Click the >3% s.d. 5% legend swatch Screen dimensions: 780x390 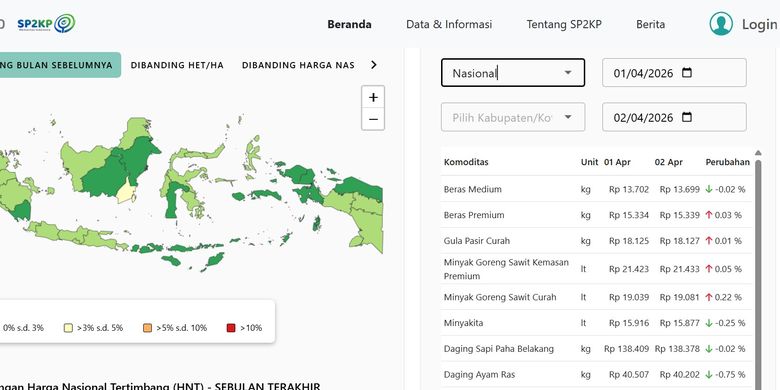68,328
